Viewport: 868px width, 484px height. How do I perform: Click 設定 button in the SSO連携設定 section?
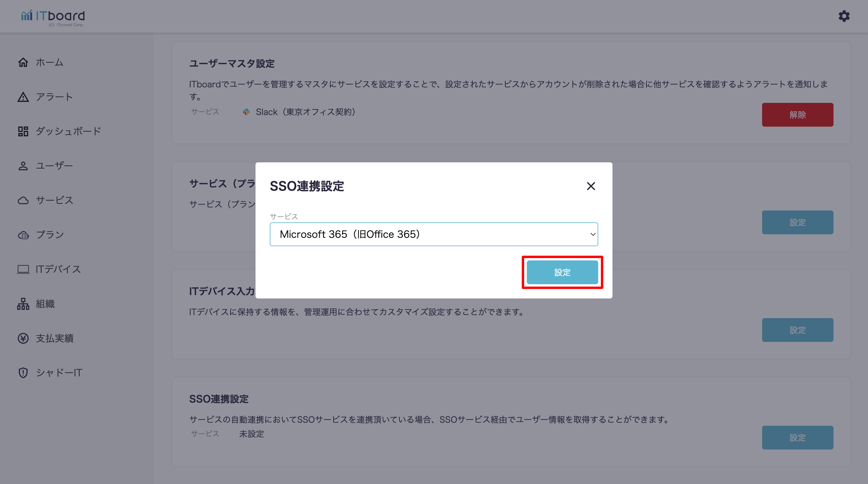797,438
